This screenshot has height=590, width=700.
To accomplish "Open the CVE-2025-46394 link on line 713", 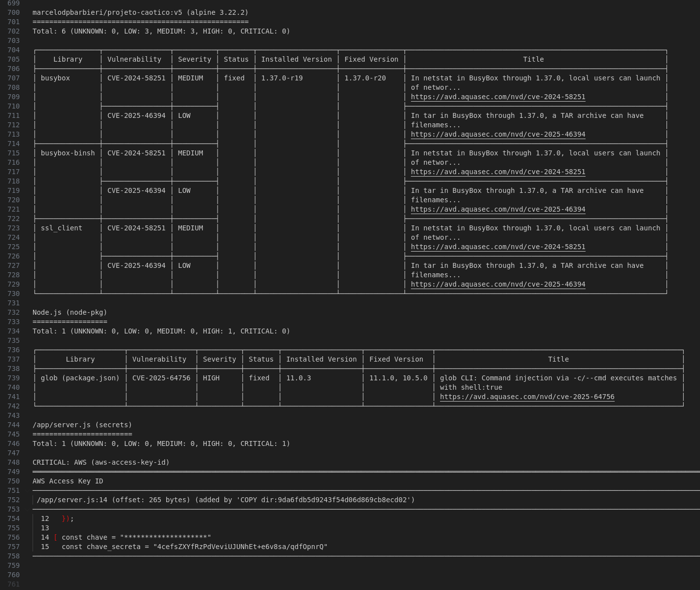I will click(x=498, y=135).
